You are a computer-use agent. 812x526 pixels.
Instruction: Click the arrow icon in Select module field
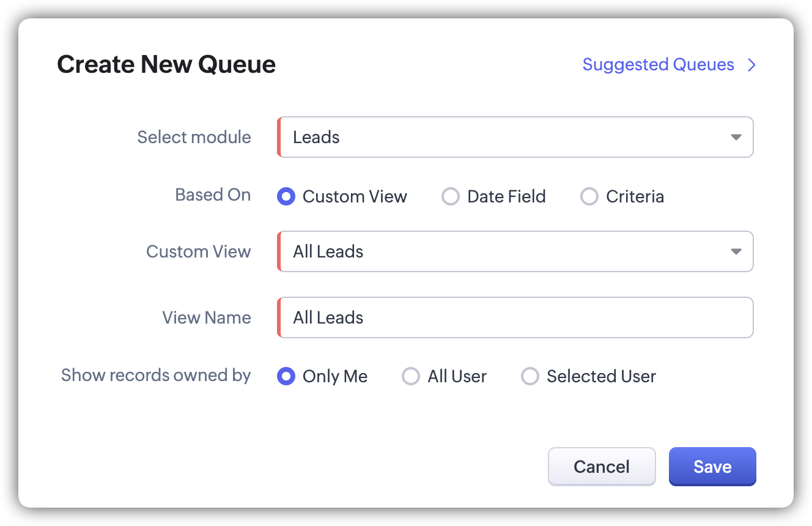736,137
